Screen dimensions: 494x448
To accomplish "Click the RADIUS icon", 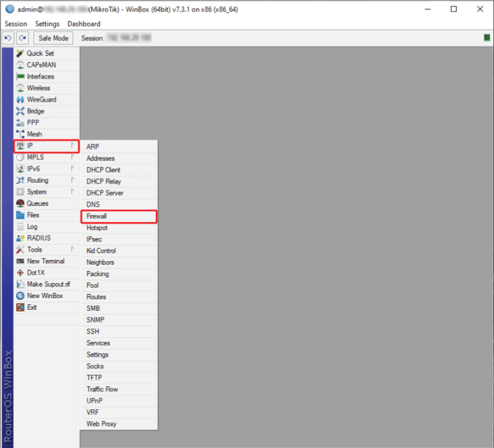I will click(x=20, y=238).
